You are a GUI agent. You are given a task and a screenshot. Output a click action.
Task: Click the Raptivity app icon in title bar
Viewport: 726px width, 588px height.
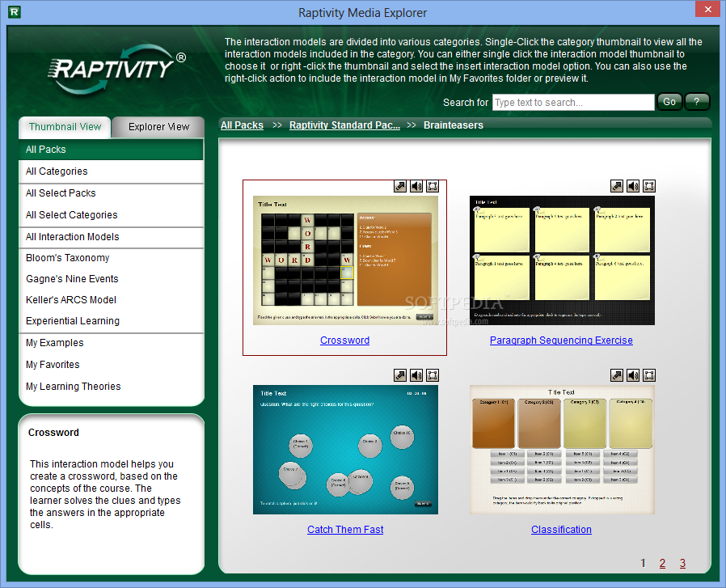15,12
